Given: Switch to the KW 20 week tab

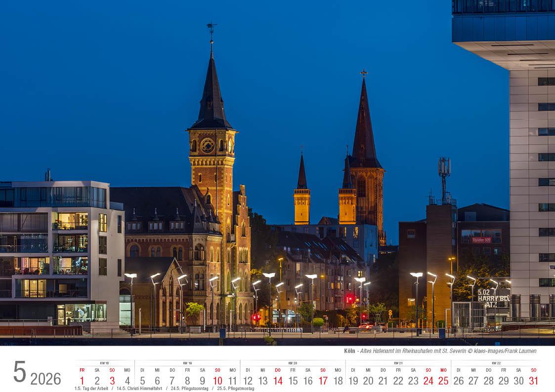Looking at the screenshot, I should click(x=293, y=362).
